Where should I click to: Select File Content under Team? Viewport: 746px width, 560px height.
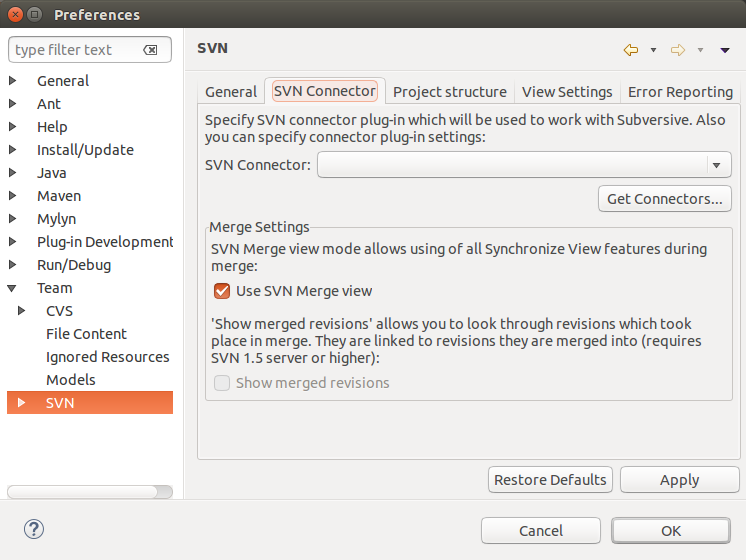point(86,334)
